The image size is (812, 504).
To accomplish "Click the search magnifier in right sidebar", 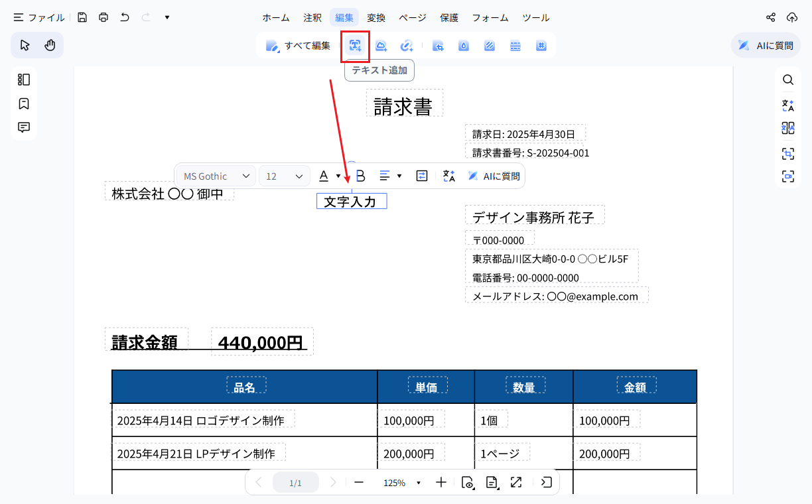I will pyautogui.click(x=788, y=80).
